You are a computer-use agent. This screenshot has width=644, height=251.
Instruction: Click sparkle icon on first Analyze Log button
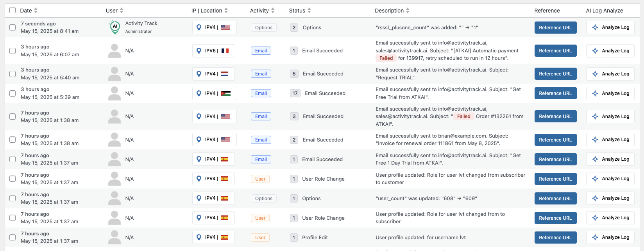(595, 27)
